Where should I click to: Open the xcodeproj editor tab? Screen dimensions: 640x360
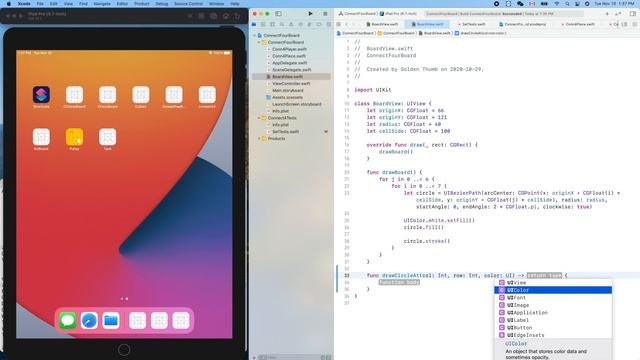(522, 24)
